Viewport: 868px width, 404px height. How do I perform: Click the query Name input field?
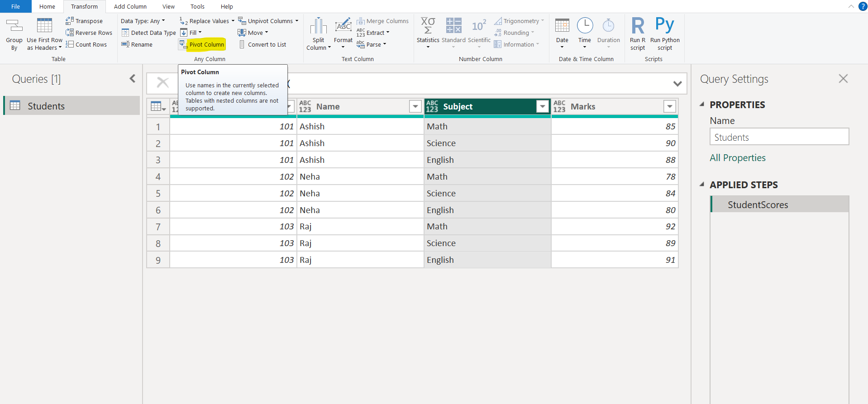[779, 137]
